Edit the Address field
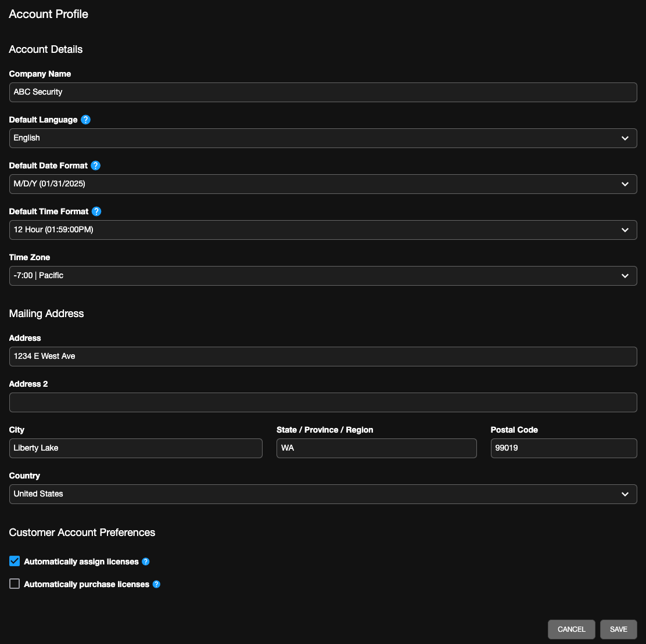 pos(323,356)
